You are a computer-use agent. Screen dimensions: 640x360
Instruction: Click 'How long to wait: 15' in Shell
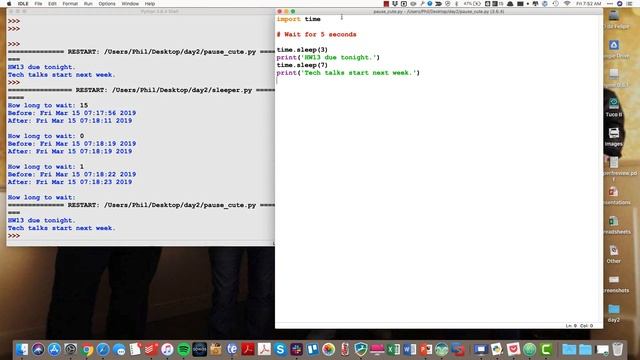point(48,105)
